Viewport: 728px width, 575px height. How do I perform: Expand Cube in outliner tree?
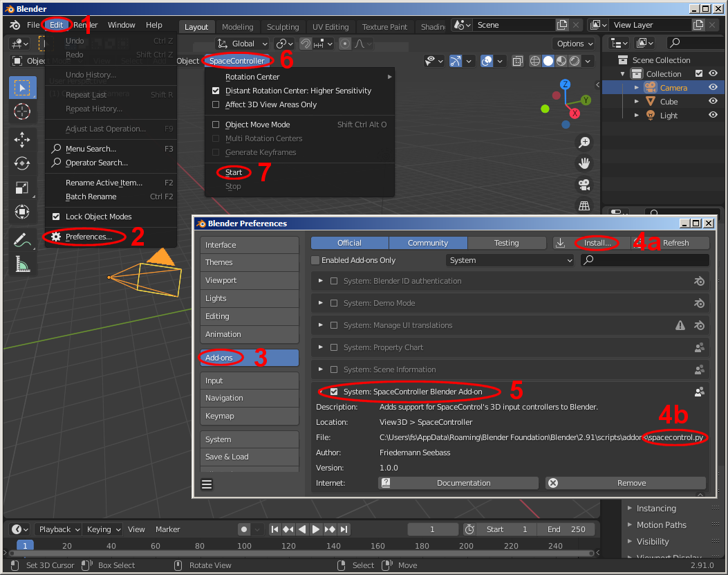(x=637, y=101)
